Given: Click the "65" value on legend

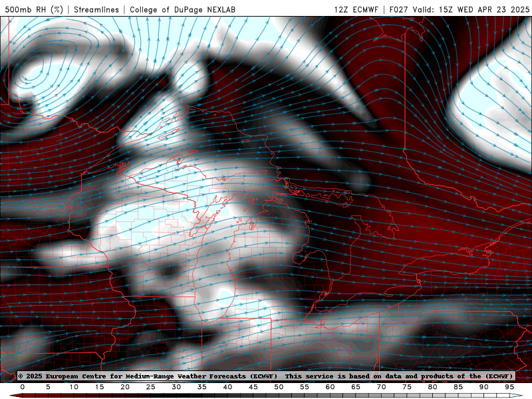Looking at the screenshot, I should pyautogui.click(x=356, y=387).
